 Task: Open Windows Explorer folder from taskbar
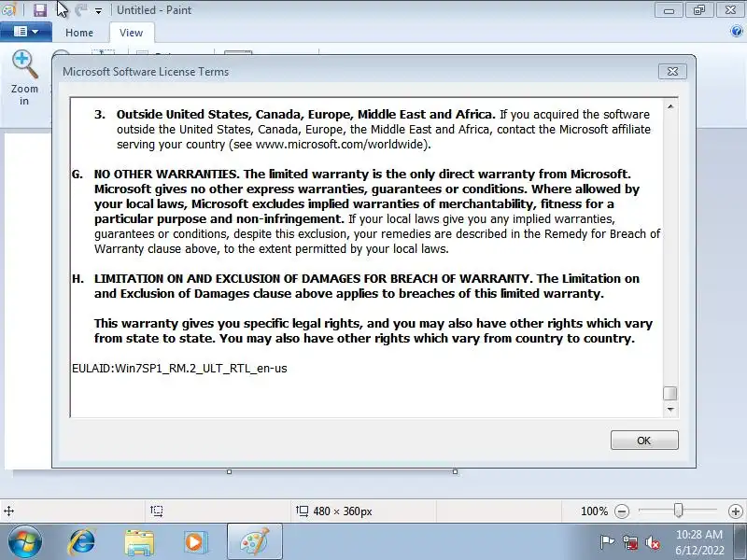139,542
